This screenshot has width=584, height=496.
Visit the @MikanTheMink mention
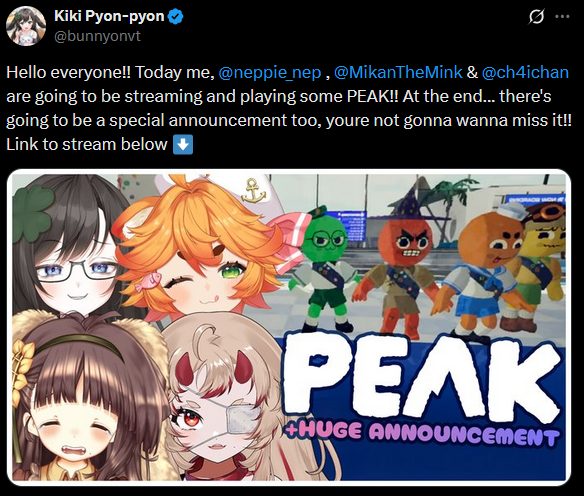(398, 72)
